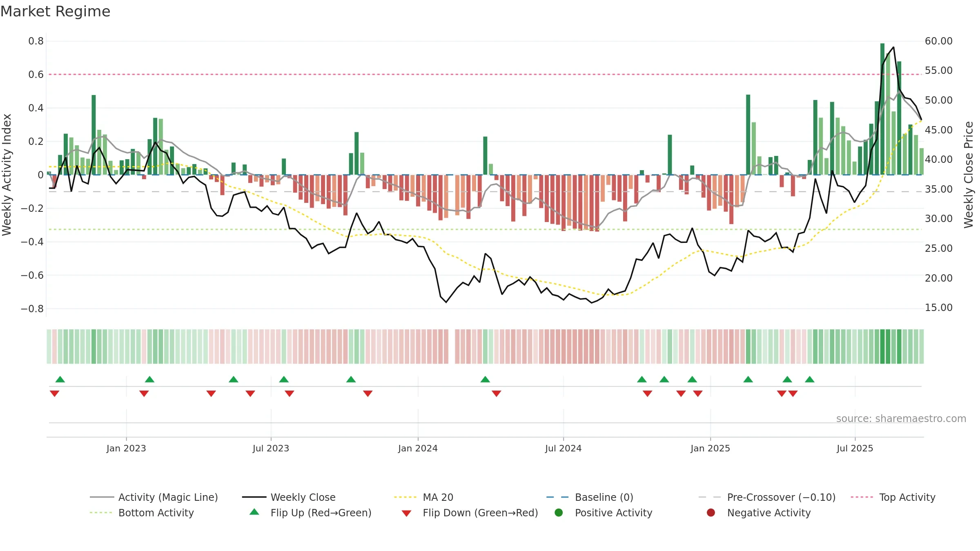Click the Weekly Close Price axis title
The width and height of the screenshot is (980, 551).
[969, 175]
